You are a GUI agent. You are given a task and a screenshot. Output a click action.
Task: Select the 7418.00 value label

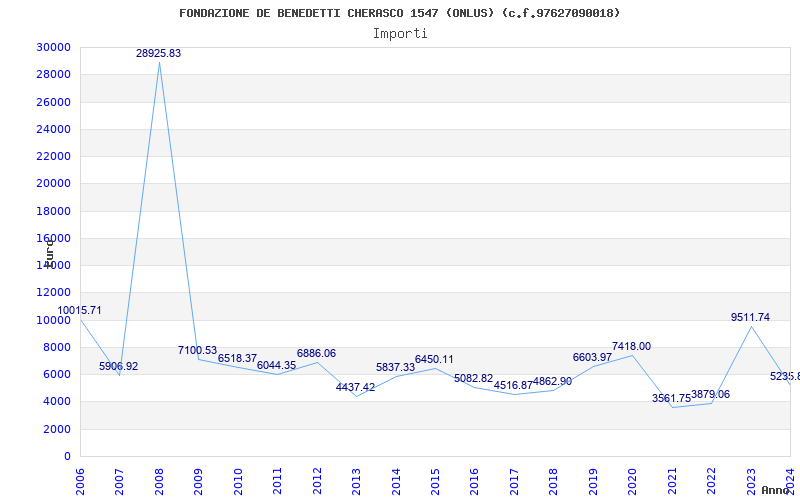pyautogui.click(x=631, y=346)
